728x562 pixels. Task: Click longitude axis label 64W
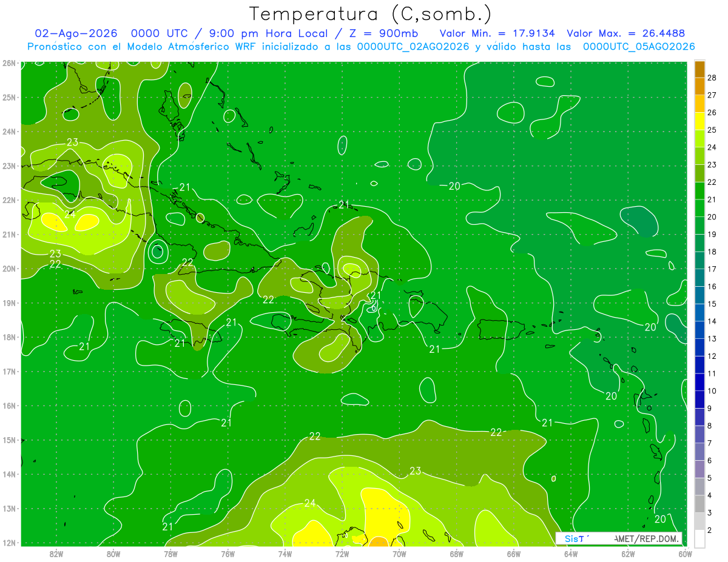(x=571, y=554)
